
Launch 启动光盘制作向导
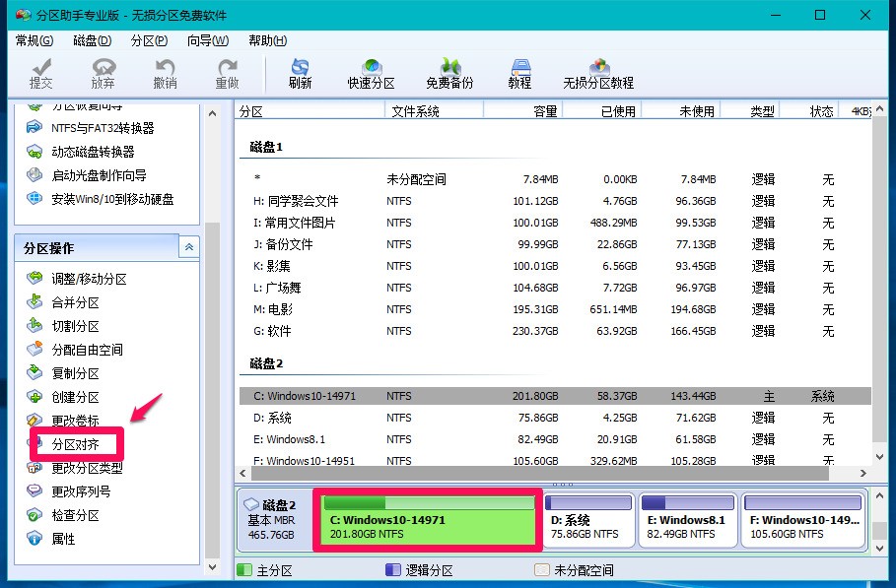[x=87, y=175]
